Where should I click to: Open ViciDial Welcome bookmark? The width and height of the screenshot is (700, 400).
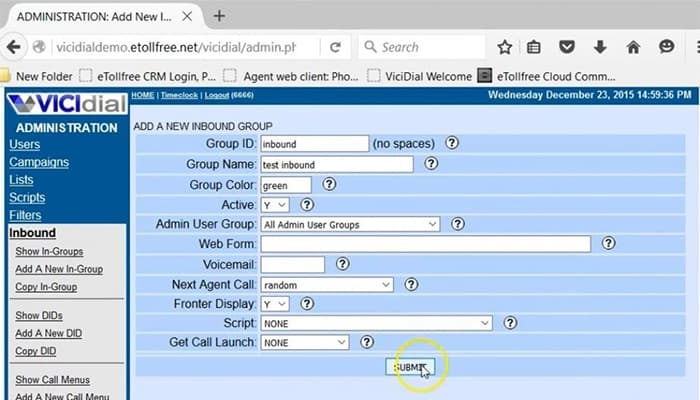pyautogui.click(x=420, y=76)
